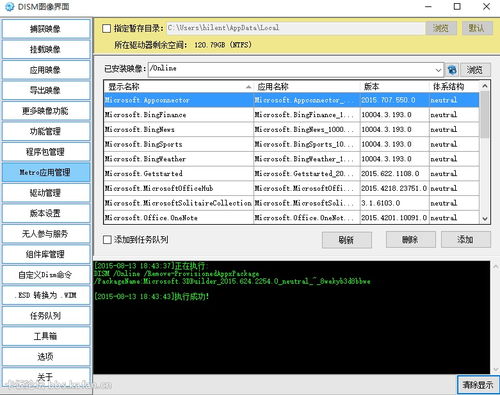This screenshot has width=500, height=395.
Task: Check the 添加到任务队列 checkbox
Action: pyautogui.click(x=107, y=239)
